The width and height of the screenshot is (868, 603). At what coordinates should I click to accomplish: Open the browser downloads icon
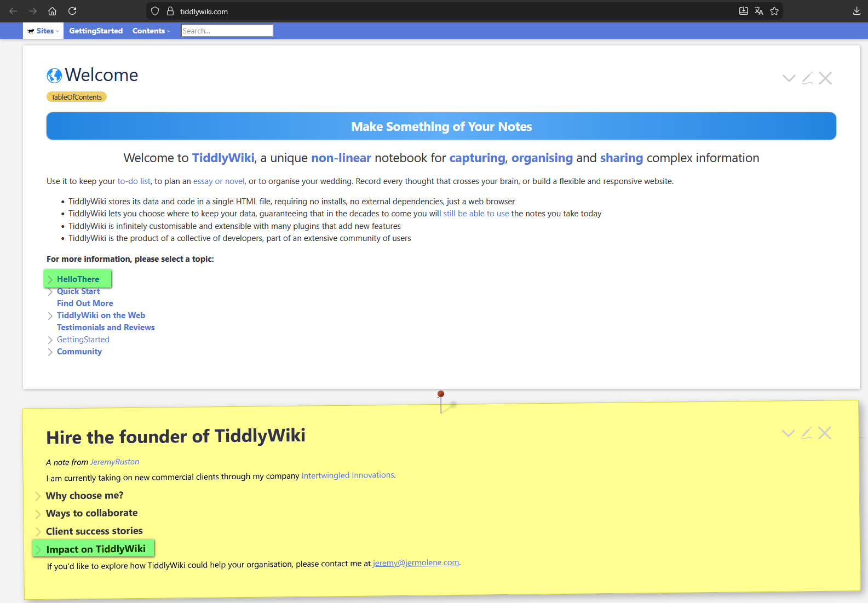pos(856,11)
